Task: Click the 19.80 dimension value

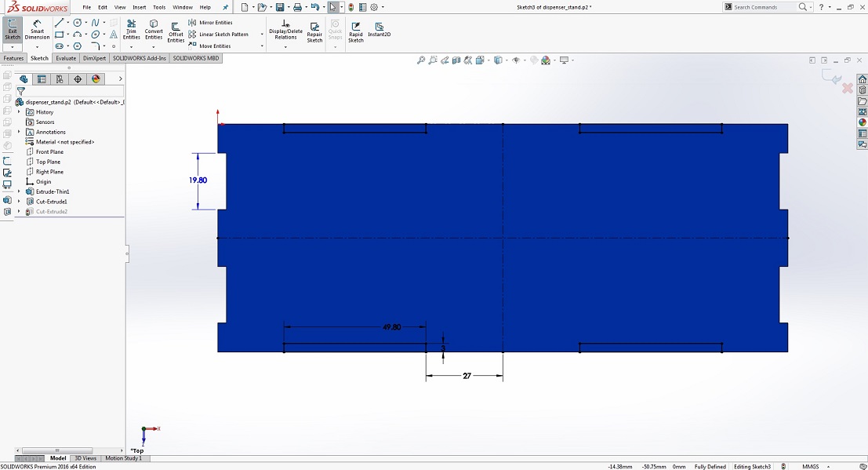Action: tap(198, 180)
